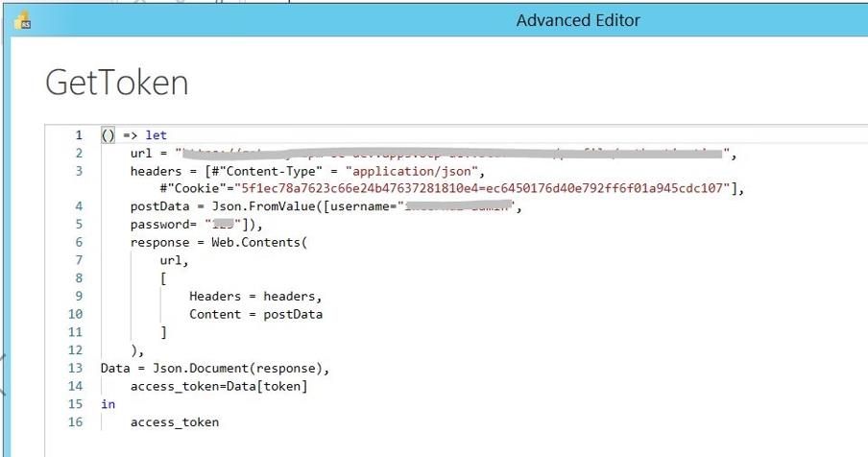Click the 'let' keyword on line 1
The width and height of the screenshot is (868, 457).
click(x=157, y=135)
